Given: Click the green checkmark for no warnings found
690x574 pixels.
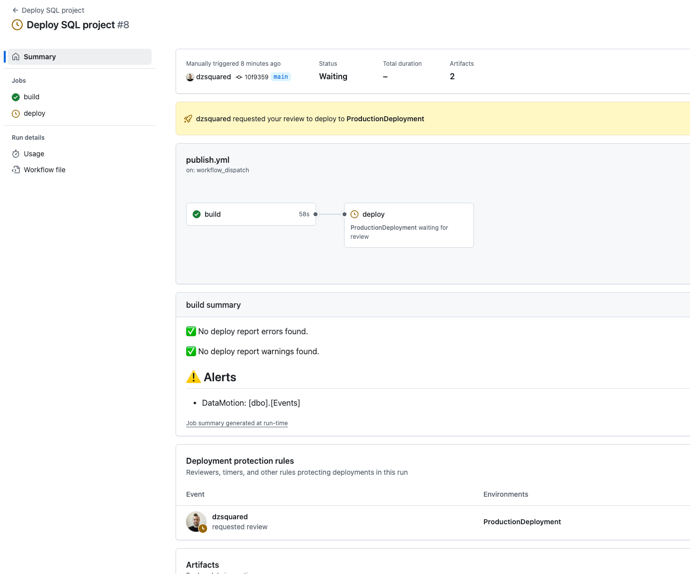Looking at the screenshot, I should [191, 351].
